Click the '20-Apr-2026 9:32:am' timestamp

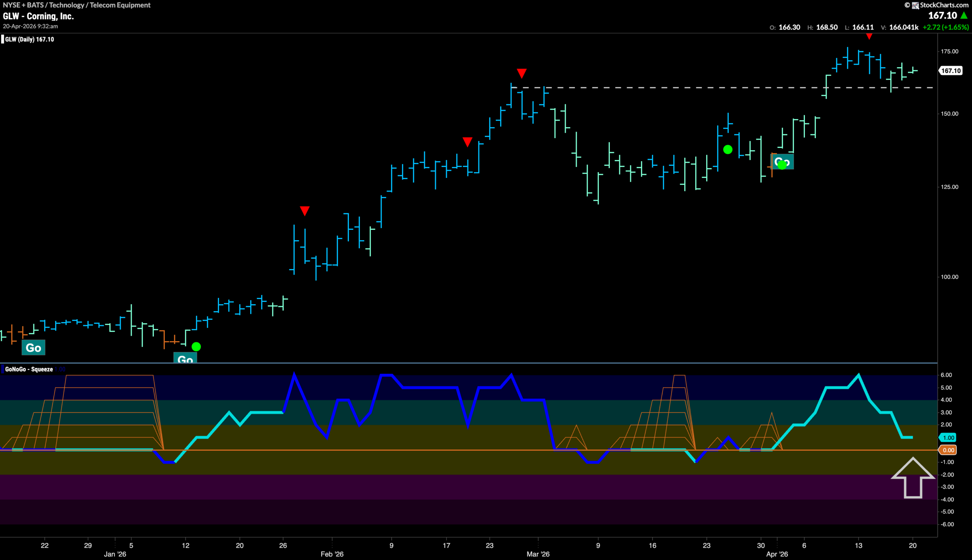(30, 26)
